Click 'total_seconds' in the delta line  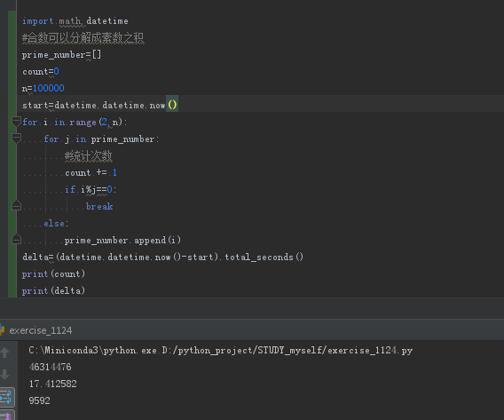(259, 257)
